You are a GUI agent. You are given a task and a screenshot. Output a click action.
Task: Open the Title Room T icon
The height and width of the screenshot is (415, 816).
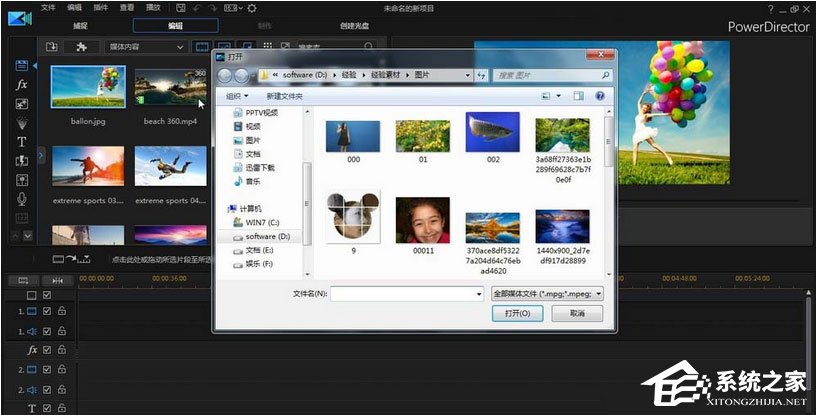tap(21, 142)
